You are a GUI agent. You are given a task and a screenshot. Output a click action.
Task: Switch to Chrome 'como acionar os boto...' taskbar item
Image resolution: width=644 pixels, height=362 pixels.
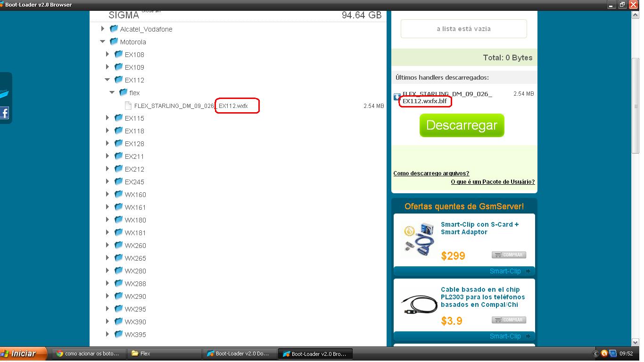click(x=88, y=354)
